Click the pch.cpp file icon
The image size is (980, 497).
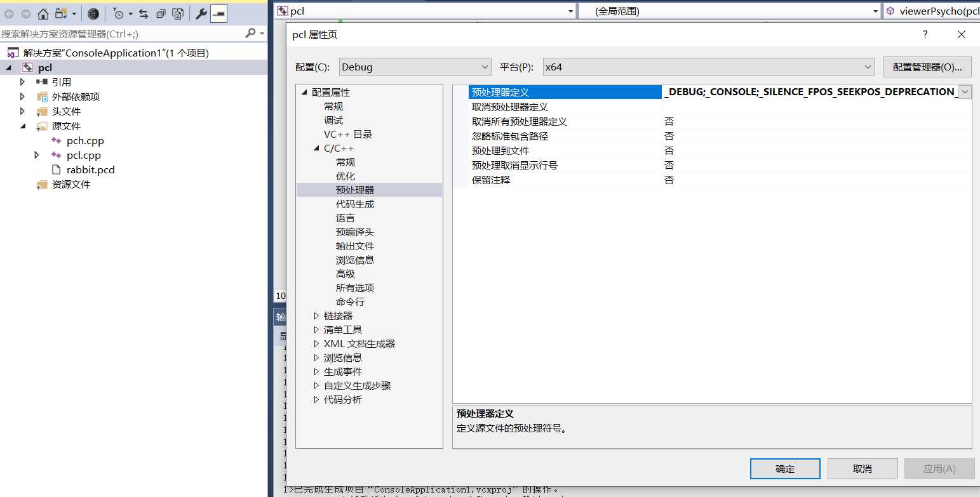(57, 140)
